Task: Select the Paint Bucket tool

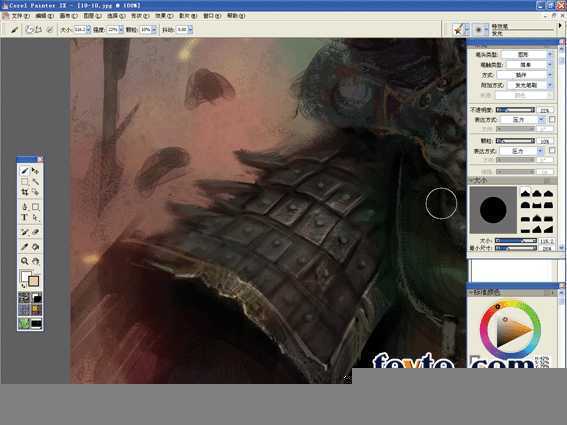Action: [35, 247]
